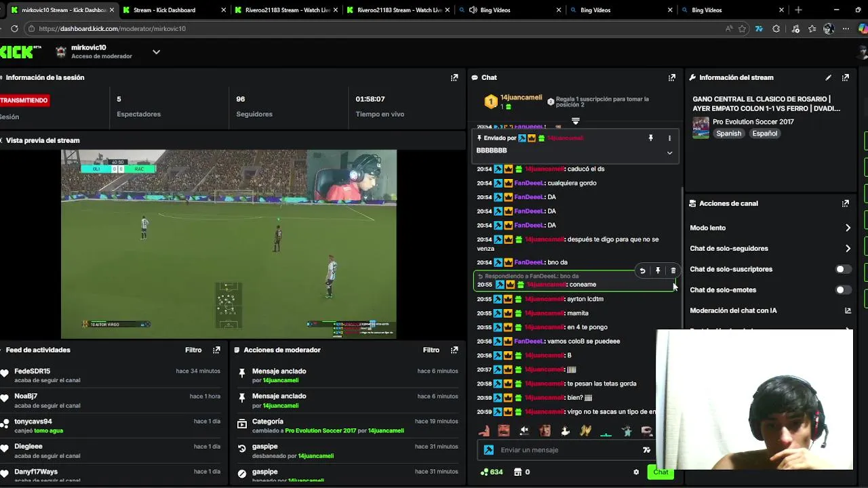The width and height of the screenshot is (868, 488).
Task: Click the gaspipe desbaneado moderator action
Action: (349, 451)
